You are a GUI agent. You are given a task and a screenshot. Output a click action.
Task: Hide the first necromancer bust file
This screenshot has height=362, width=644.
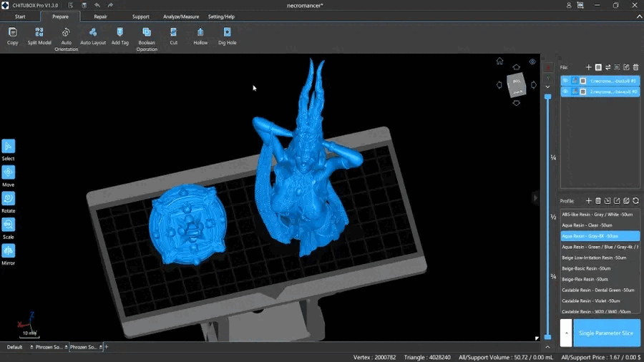pos(565,81)
